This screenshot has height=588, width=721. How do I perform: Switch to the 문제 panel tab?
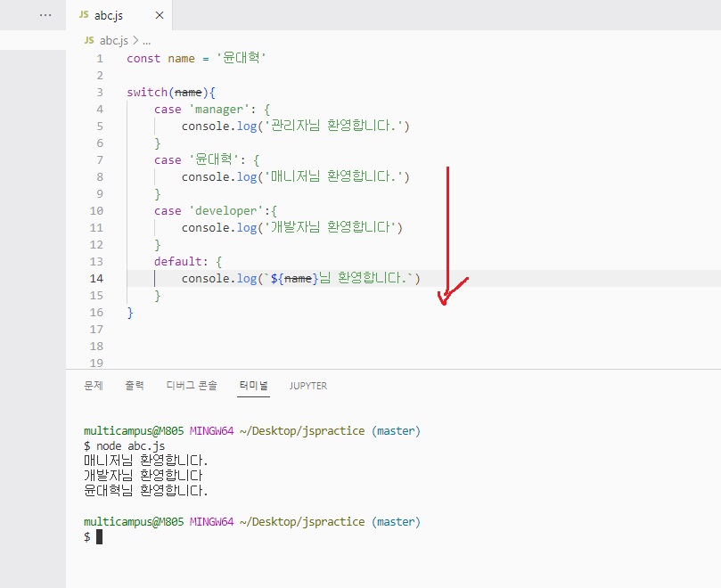(94, 385)
